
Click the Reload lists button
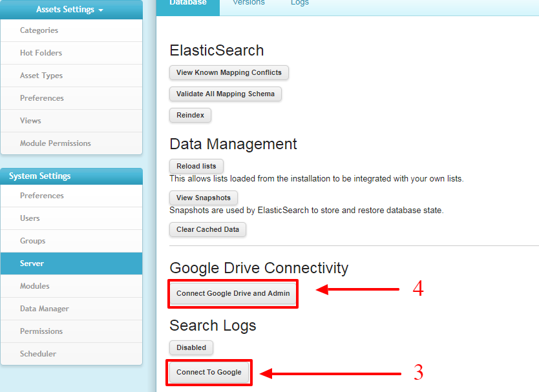coord(196,166)
